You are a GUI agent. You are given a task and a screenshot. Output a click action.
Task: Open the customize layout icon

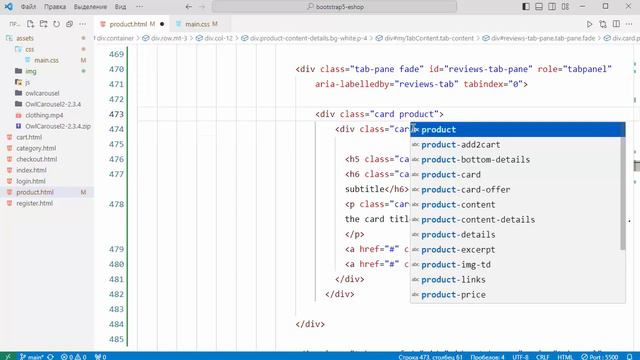coord(565,7)
